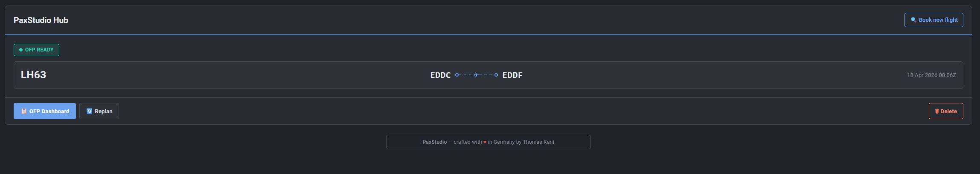
Task: Click the arrival circle marker next to EDDF
Action: pyautogui.click(x=496, y=75)
